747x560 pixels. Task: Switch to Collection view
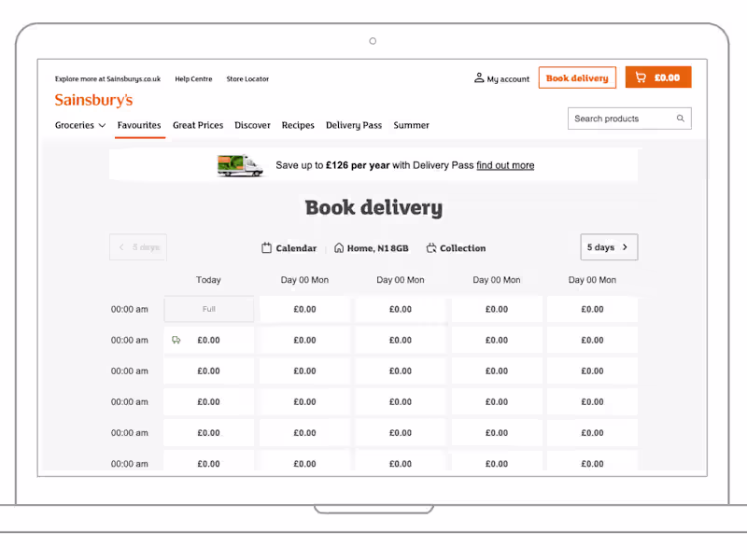456,247
